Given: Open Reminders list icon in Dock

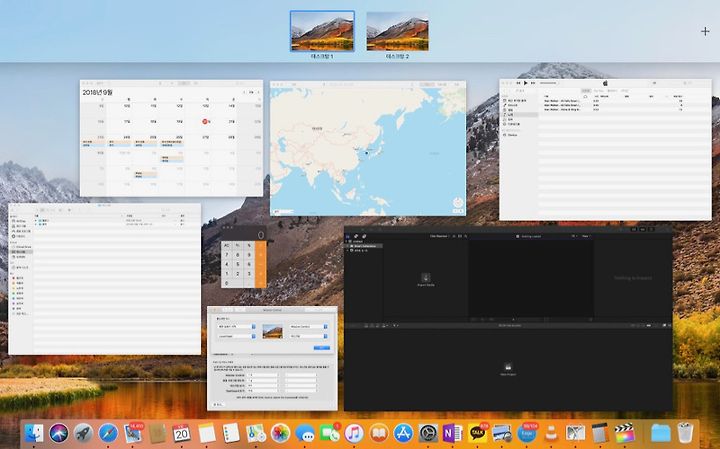Looking at the screenshot, I should pos(231,433).
